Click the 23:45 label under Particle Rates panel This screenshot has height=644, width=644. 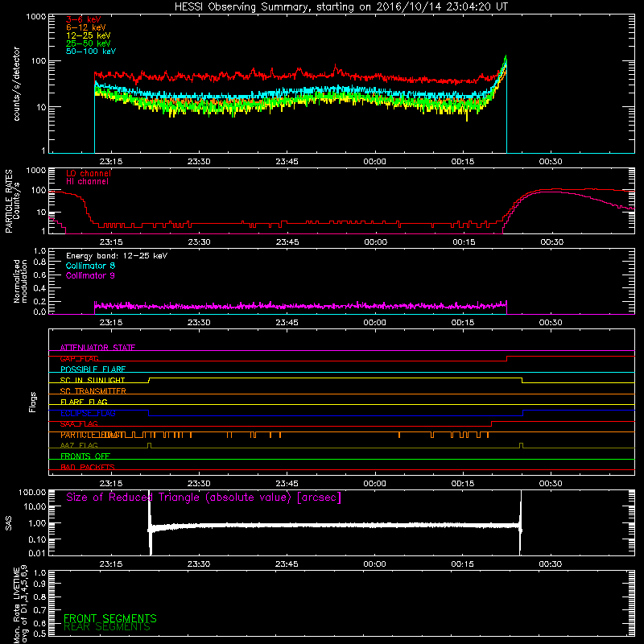[x=287, y=242]
